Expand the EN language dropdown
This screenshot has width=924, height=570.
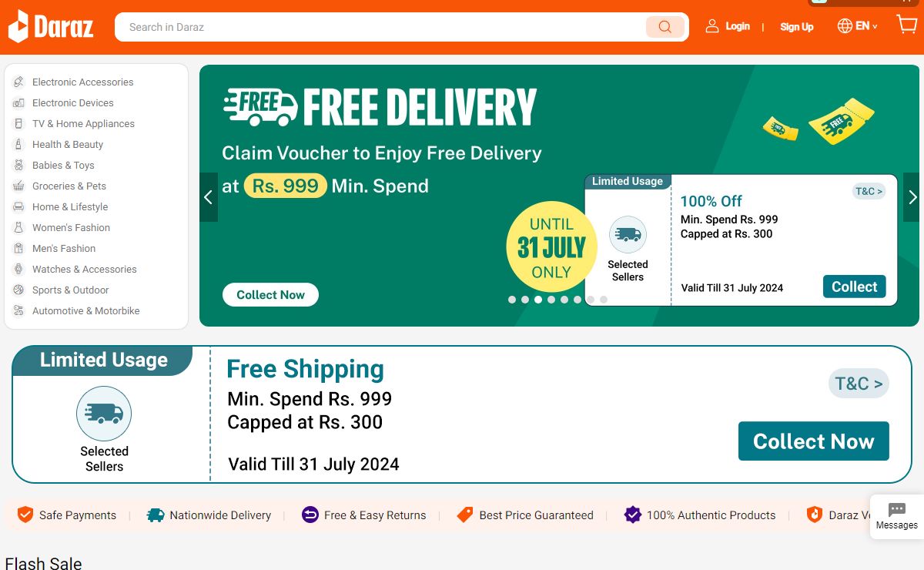(866, 26)
